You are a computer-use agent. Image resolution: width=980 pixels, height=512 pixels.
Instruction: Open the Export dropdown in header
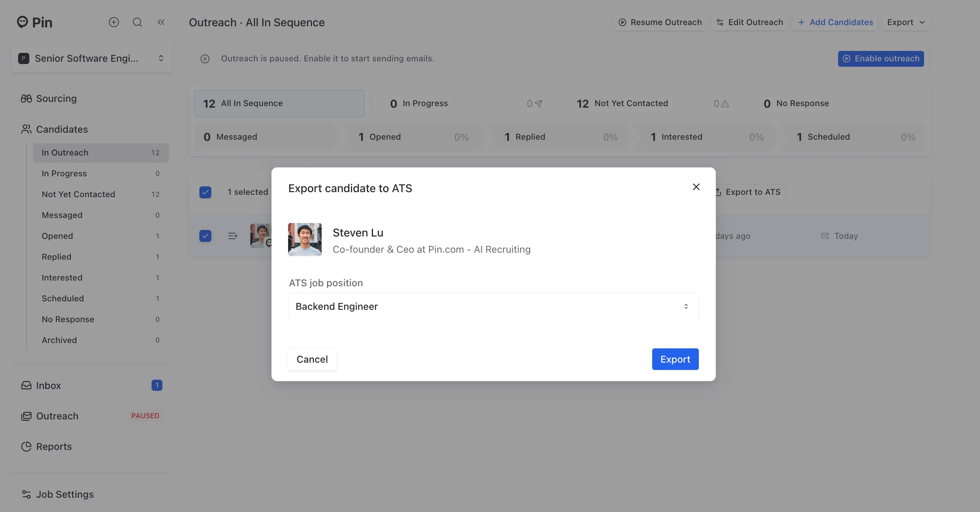point(906,22)
